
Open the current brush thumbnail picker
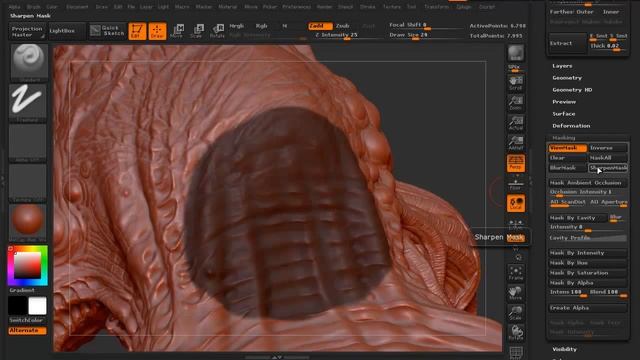(28, 62)
